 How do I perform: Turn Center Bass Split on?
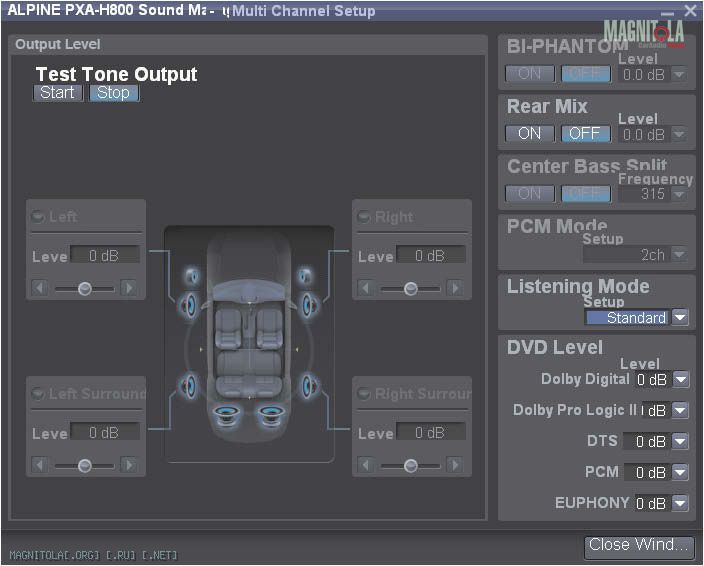pyautogui.click(x=530, y=194)
